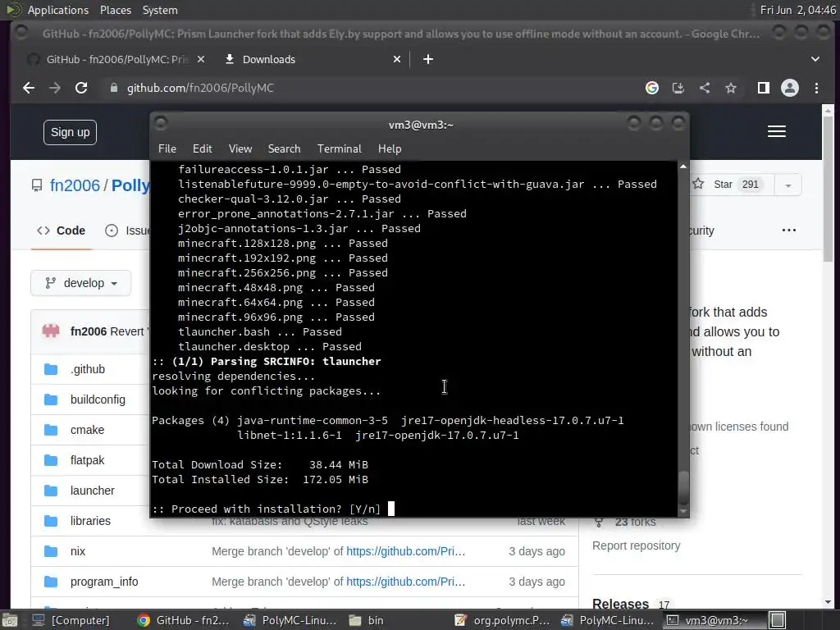This screenshot has height=630, width=840.
Task: Open the Google icon in the address bar
Action: pyautogui.click(x=652, y=88)
